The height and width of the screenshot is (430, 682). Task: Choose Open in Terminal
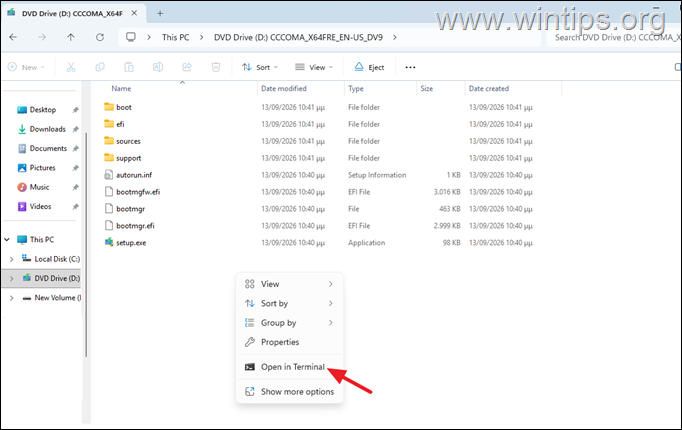289,367
